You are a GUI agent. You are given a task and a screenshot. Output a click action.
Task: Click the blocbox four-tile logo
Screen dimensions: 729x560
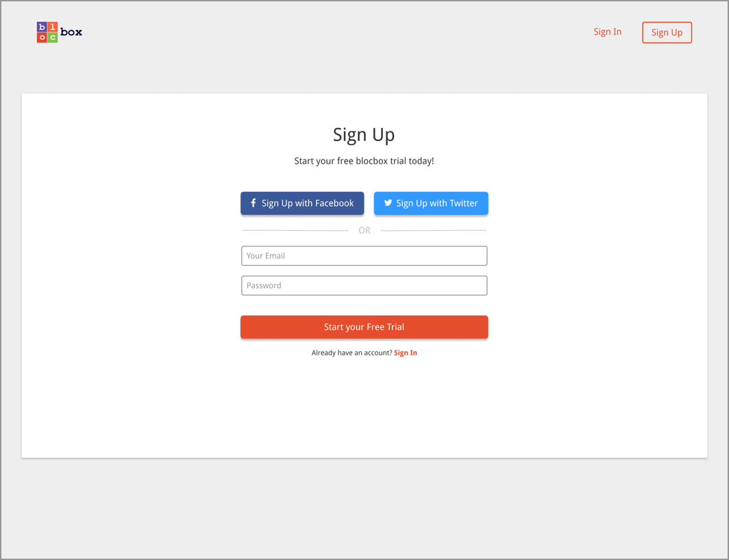click(x=47, y=33)
